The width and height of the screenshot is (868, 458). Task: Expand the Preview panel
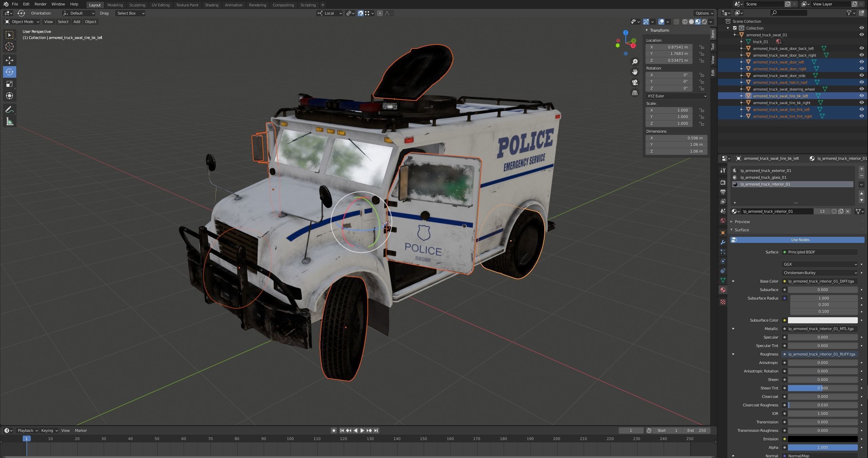click(x=742, y=222)
